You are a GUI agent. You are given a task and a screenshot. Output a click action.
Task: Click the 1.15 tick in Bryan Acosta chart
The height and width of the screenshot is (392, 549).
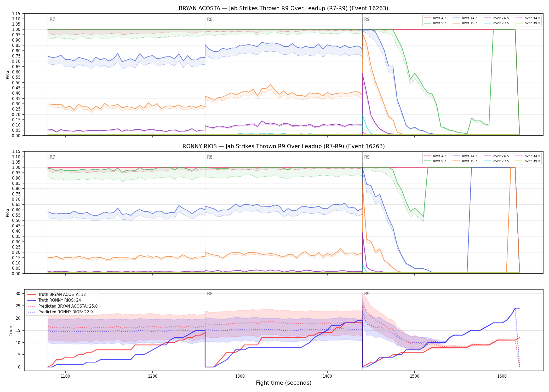click(x=16, y=14)
